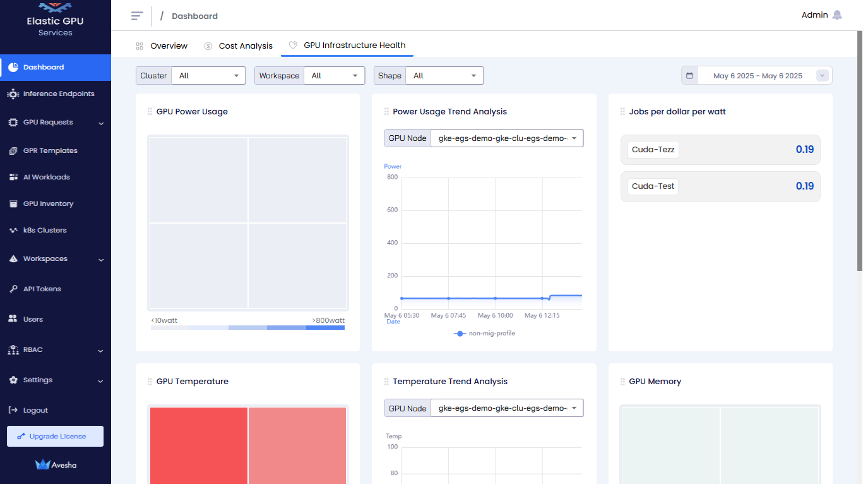Switch to the Cost Analysis tab
This screenshot has width=868, height=484.
(245, 46)
